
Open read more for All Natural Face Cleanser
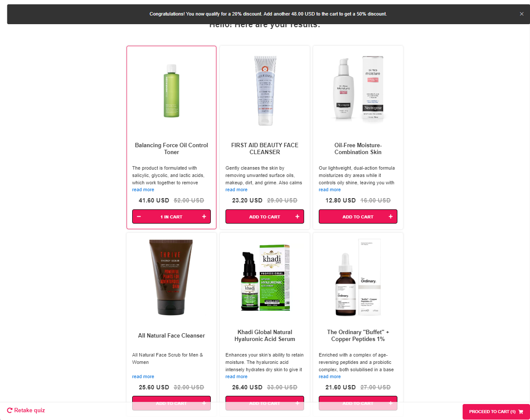[x=143, y=377]
